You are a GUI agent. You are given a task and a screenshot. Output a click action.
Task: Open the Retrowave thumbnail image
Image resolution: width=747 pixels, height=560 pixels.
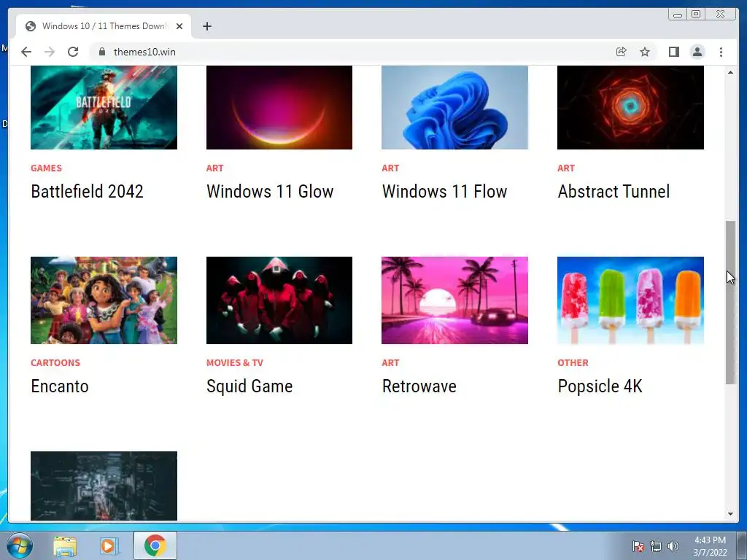[454, 300]
